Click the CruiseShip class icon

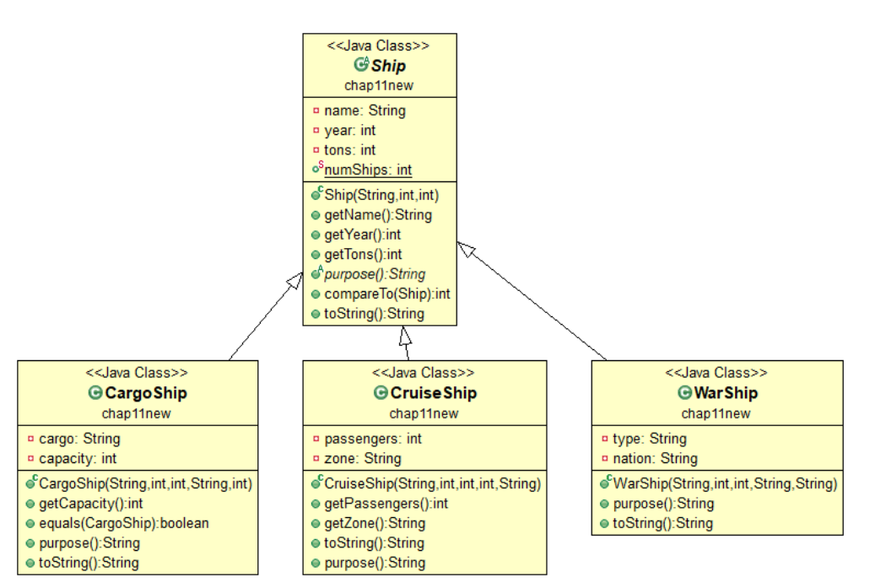click(383, 392)
